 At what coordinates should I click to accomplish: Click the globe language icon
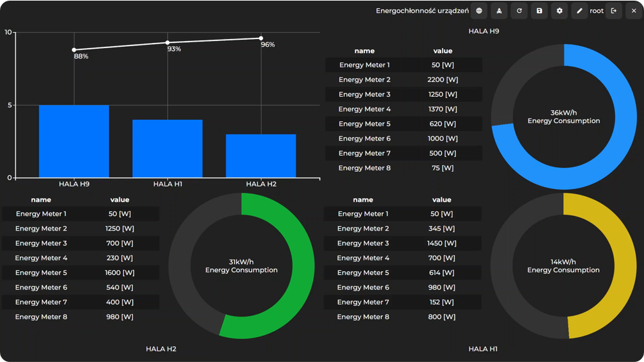tap(479, 11)
